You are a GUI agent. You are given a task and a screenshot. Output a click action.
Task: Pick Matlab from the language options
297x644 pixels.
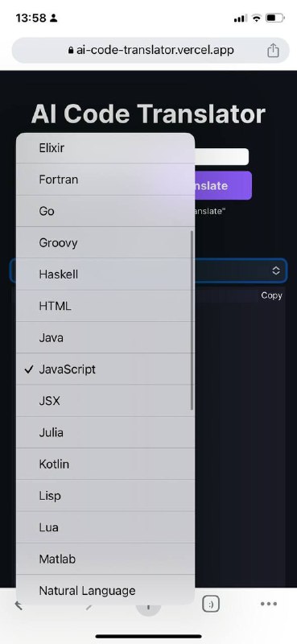tap(105, 559)
